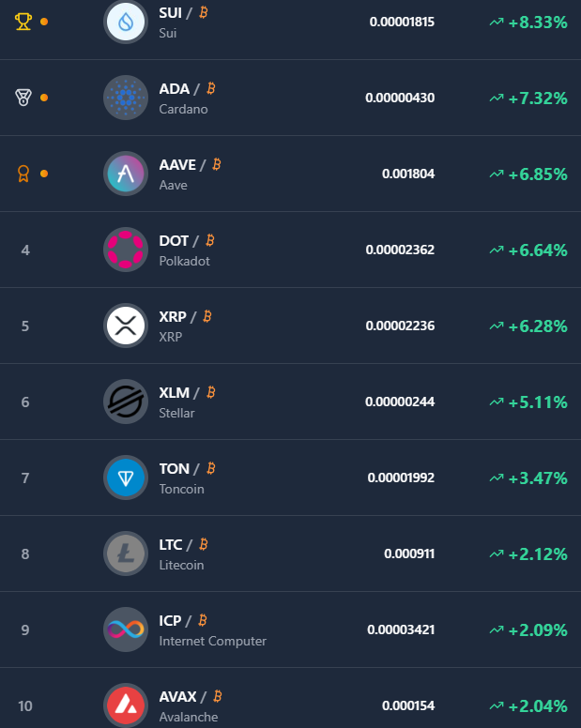This screenshot has height=728, width=581.
Task: Click the Cardano coin logo
Action: point(126,98)
